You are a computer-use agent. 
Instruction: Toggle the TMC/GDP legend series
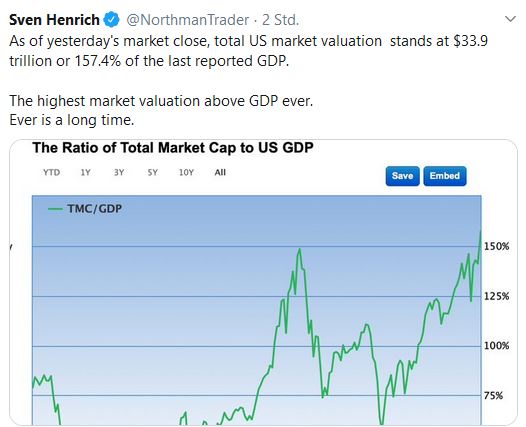[x=85, y=209]
